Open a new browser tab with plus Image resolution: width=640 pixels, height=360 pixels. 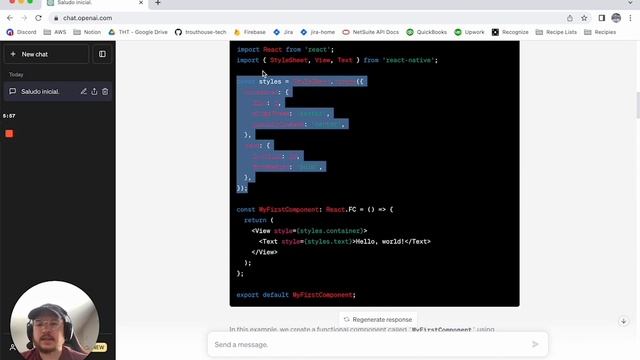pyautogui.click(x=158, y=3)
